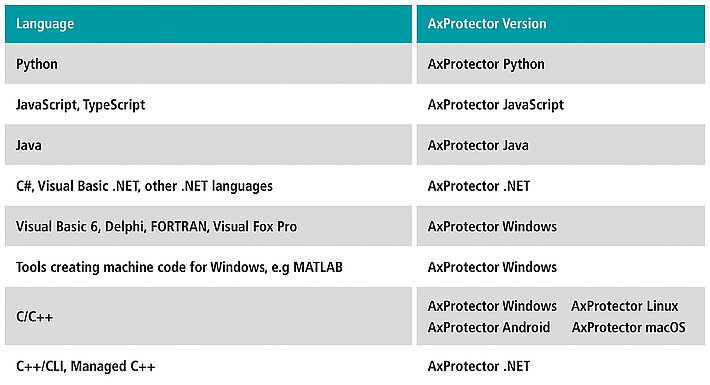Select the Java language cell
The width and height of the screenshot is (710, 385).
(208, 145)
